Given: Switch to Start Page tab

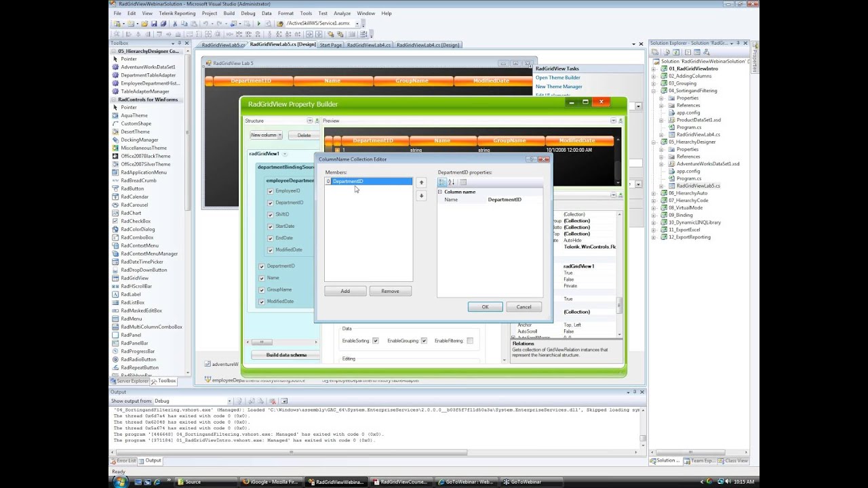Looking at the screenshot, I should (331, 45).
